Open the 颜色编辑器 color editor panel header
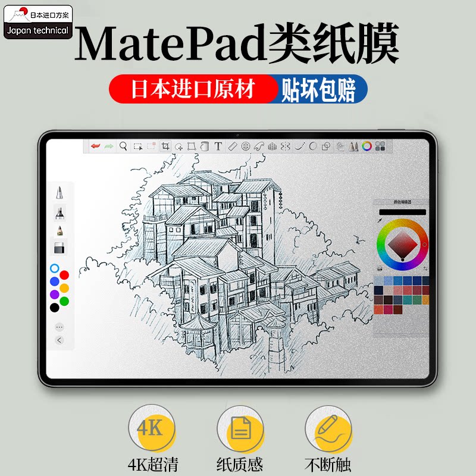Viewport: 476px width, 476px height. click(x=402, y=201)
